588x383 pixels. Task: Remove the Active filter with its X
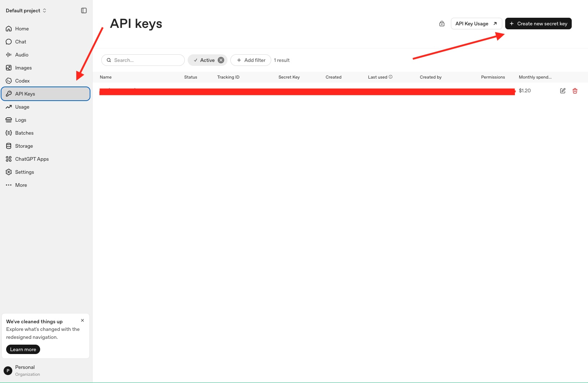221,60
